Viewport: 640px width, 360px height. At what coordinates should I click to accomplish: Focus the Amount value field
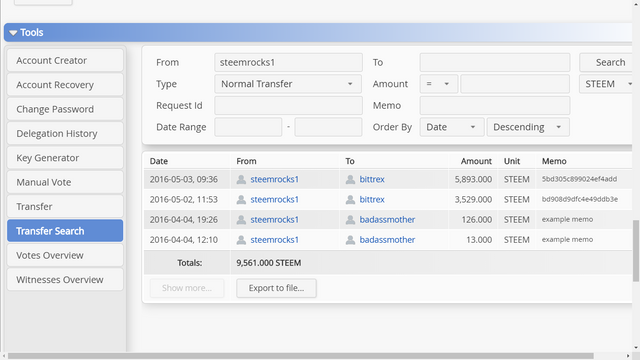tap(515, 84)
